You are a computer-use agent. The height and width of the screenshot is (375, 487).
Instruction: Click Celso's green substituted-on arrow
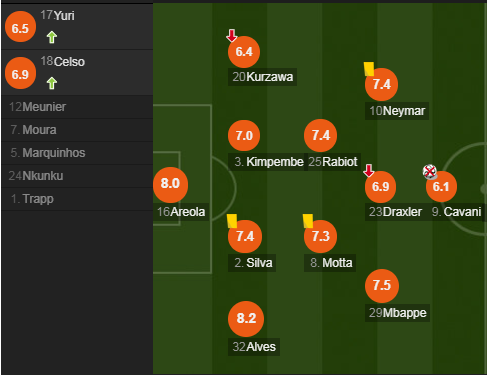(x=52, y=83)
